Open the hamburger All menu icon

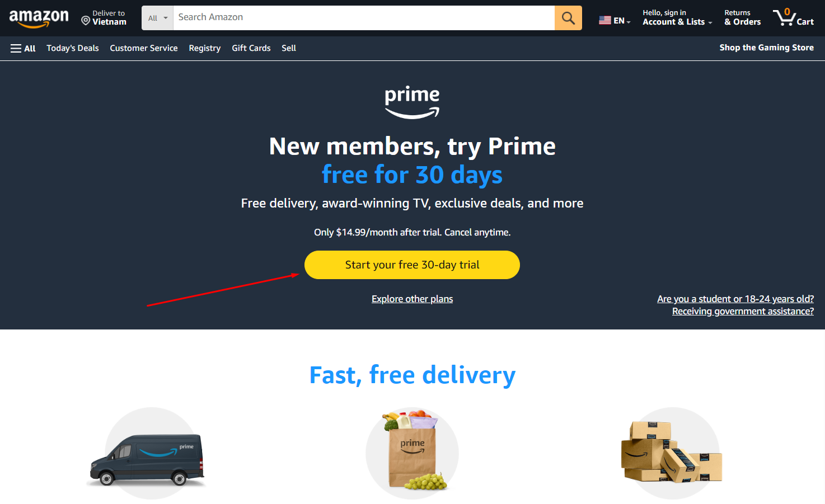point(16,49)
